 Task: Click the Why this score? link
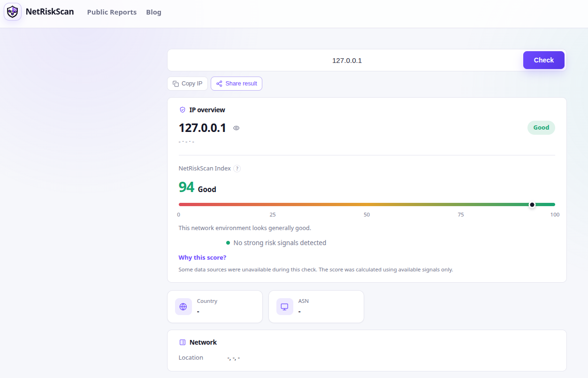pos(202,258)
